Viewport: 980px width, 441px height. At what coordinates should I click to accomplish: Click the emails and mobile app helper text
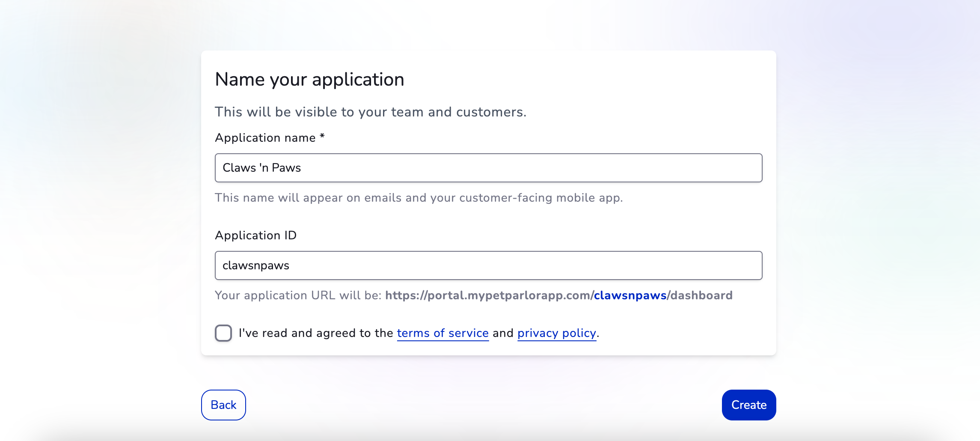pyautogui.click(x=419, y=197)
